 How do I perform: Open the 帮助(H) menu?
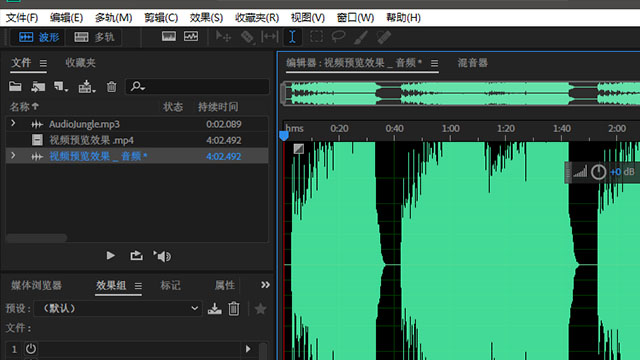pyautogui.click(x=403, y=18)
